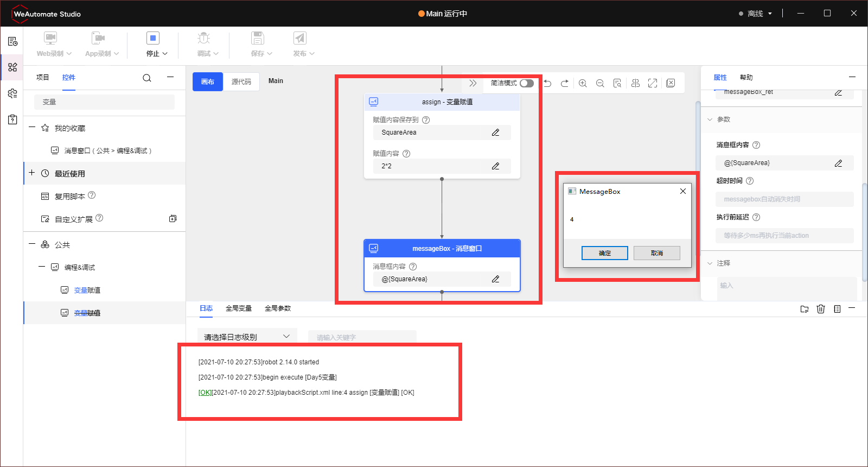Click 确定 in the MessageBox dialog
This screenshot has height=467, width=868.
pyautogui.click(x=605, y=253)
